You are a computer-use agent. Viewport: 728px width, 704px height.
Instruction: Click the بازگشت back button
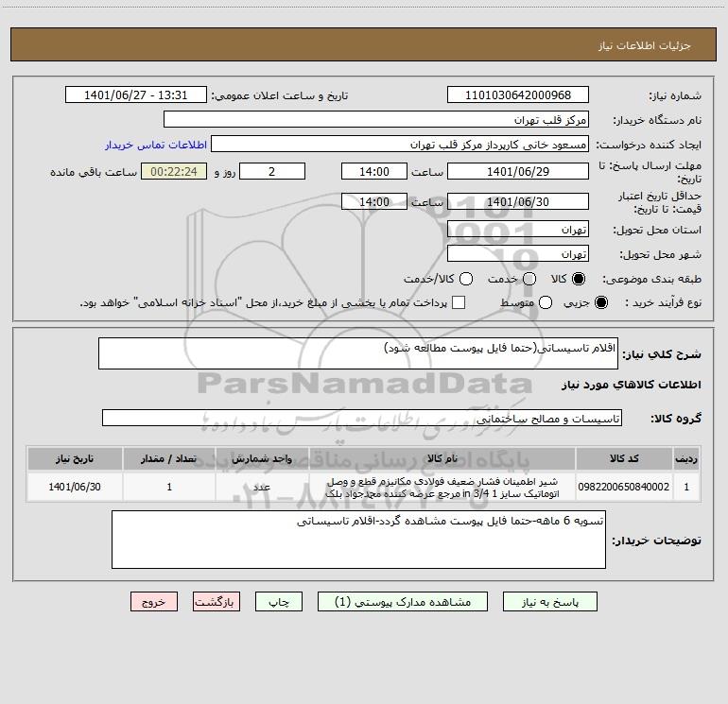[217, 602]
